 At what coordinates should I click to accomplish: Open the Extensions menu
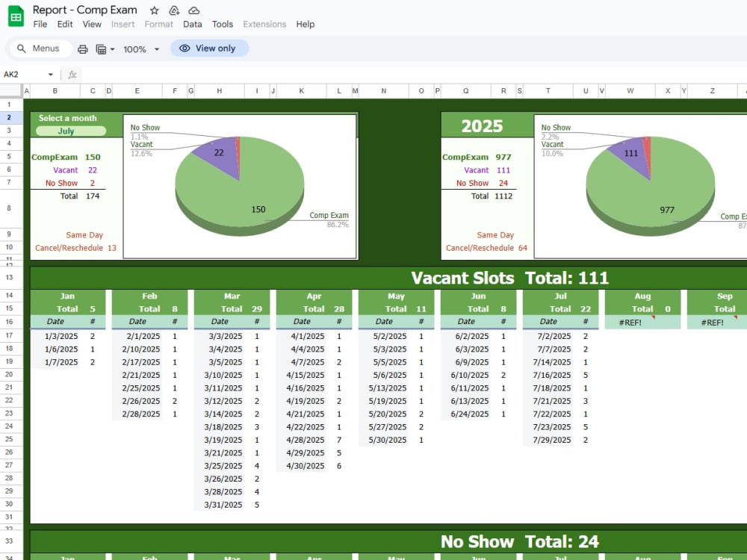(x=264, y=25)
